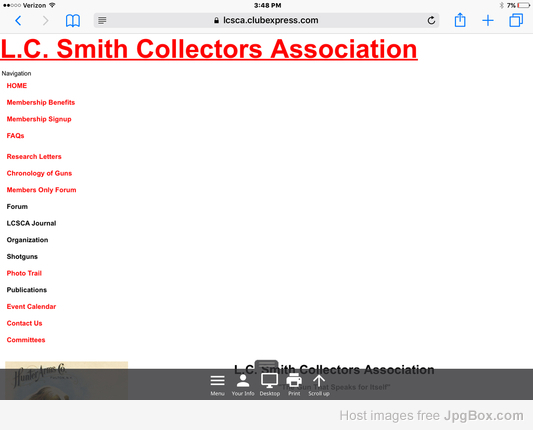This screenshot has width=533, height=430.
Task: Expand the Publications navigation item
Action: click(27, 290)
